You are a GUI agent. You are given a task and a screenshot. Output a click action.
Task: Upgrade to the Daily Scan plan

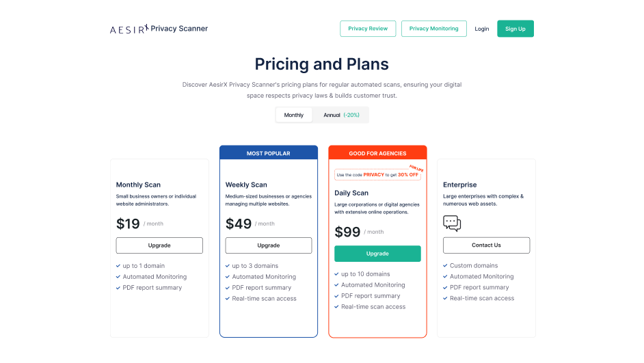click(377, 254)
